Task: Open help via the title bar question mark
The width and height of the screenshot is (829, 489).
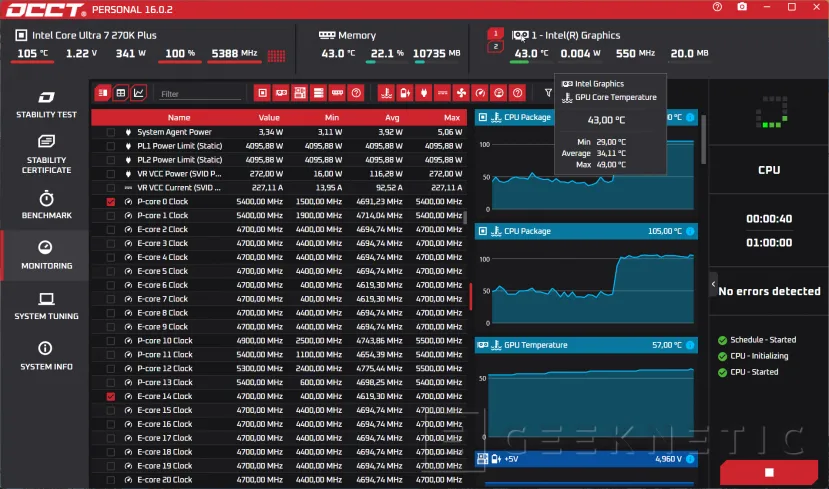Action: (717, 8)
